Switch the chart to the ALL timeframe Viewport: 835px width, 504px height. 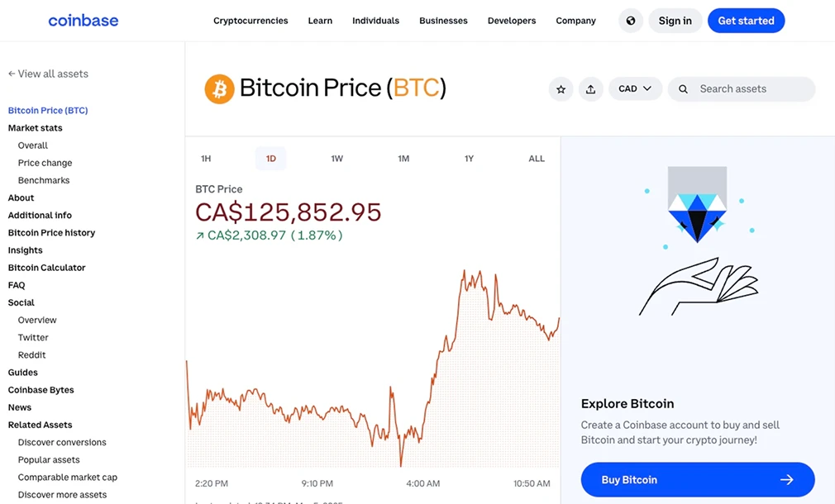click(x=537, y=158)
